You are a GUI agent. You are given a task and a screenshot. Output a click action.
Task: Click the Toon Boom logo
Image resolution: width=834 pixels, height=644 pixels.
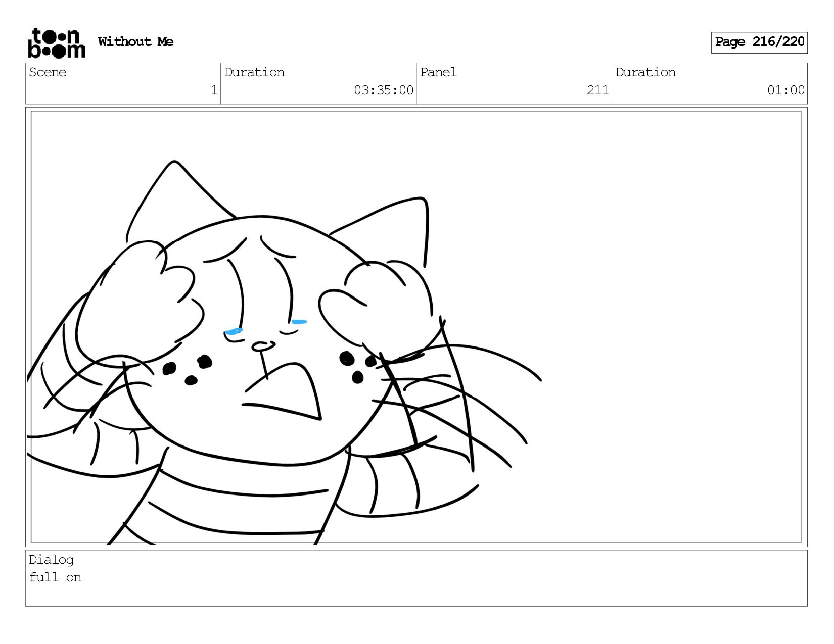point(56,42)
